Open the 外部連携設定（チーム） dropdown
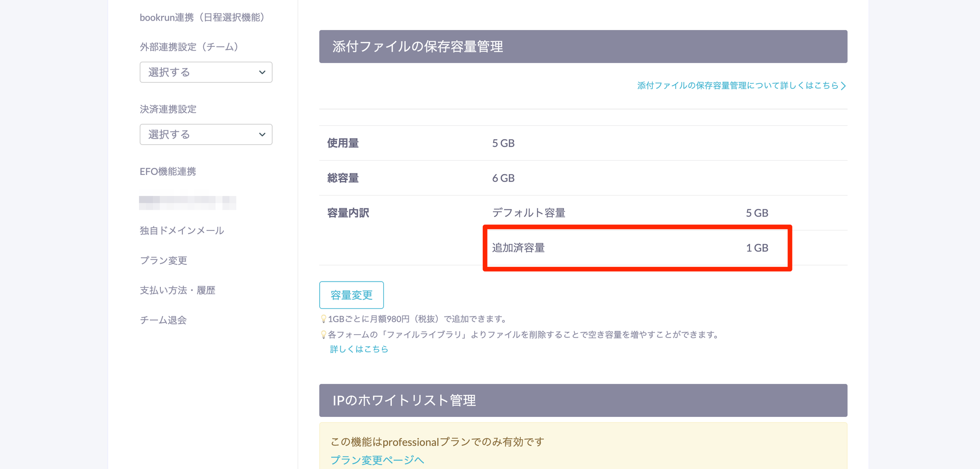 click(206, 72)
